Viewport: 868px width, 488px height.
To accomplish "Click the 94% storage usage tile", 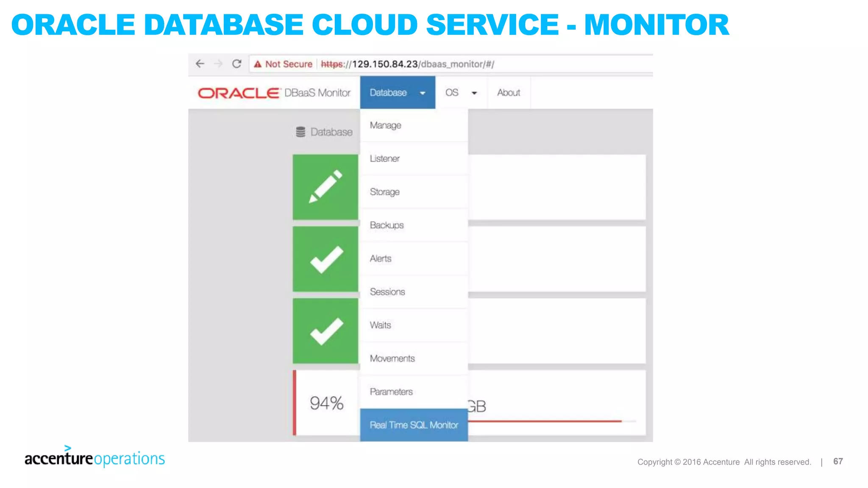I will 326,403.
